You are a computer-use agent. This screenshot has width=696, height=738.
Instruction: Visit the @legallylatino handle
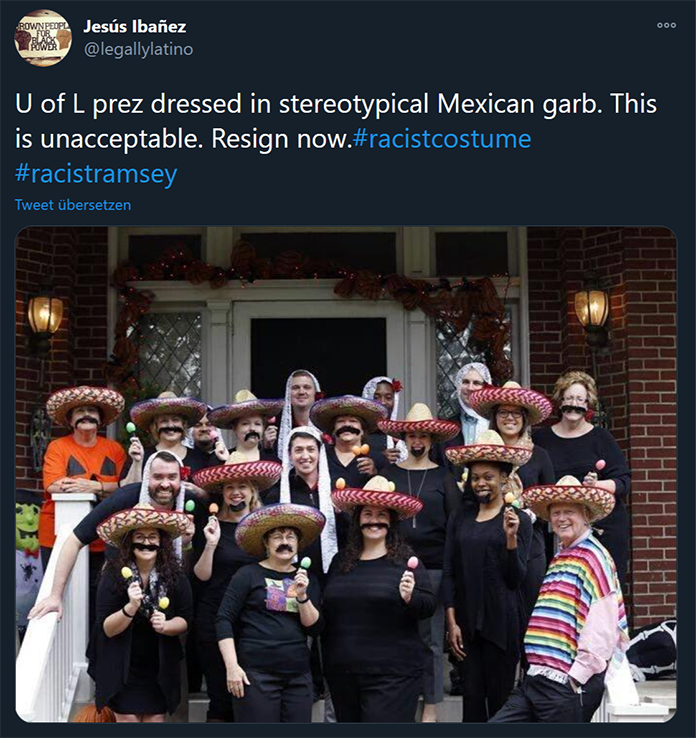click(x=138, y=49)
